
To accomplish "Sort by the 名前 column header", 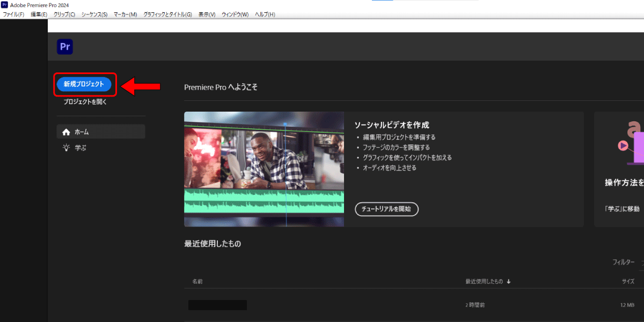I will [x=197, y=281].
